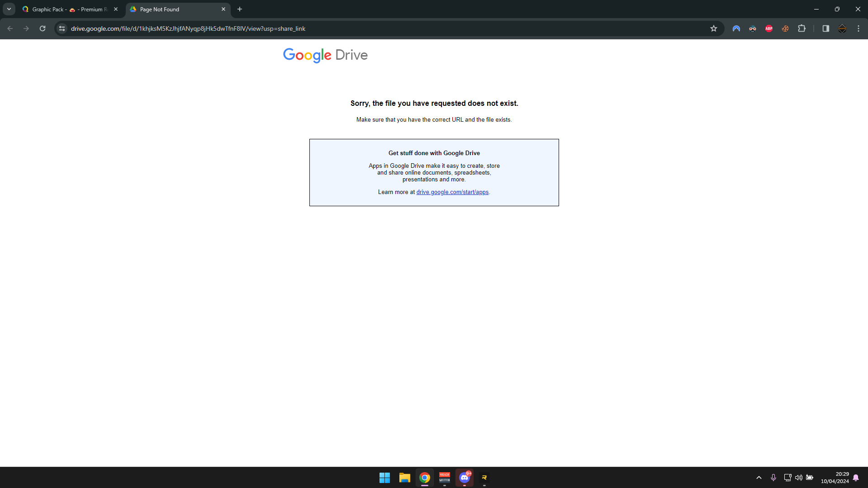Show hidden system tray icons
Screen dimensions: 868x488
pos(759,478)
